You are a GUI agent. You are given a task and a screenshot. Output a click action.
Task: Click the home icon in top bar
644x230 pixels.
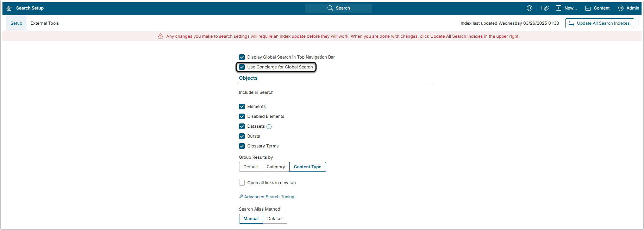[9, 8]
